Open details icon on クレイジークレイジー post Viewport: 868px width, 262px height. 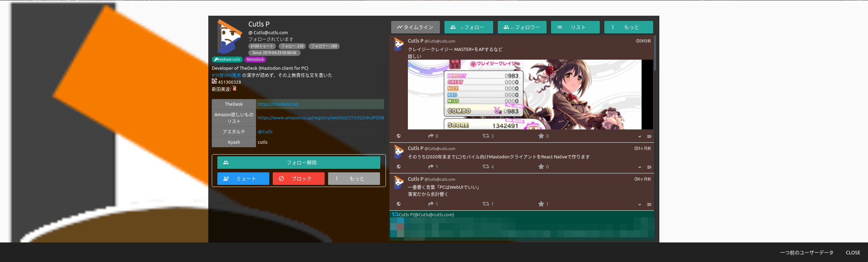[x=649, y=136]
